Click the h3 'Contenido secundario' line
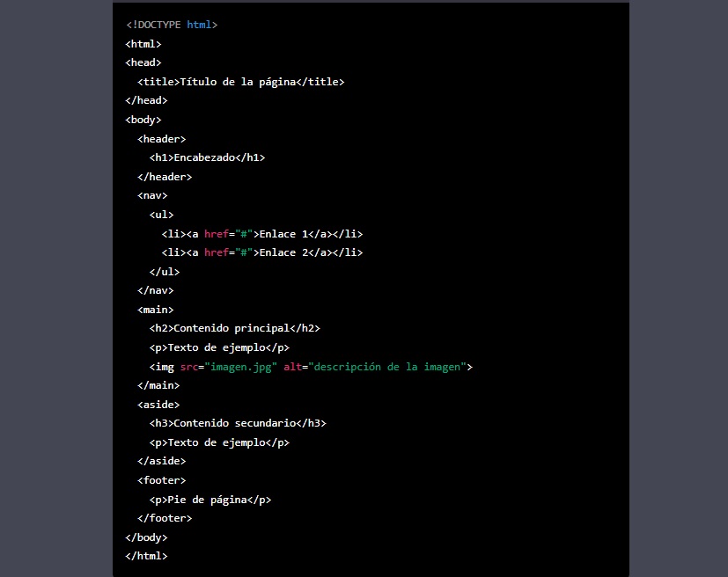 [x=238, y=423]
